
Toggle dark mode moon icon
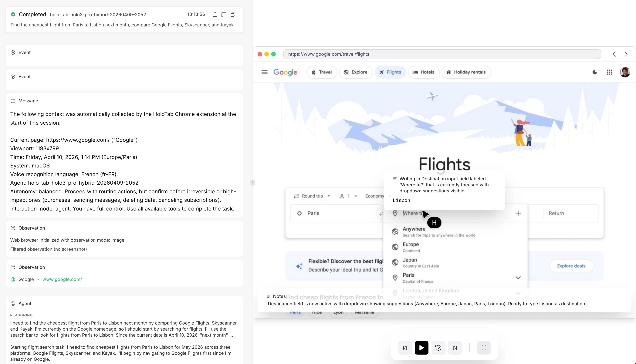tap(595, 72)
